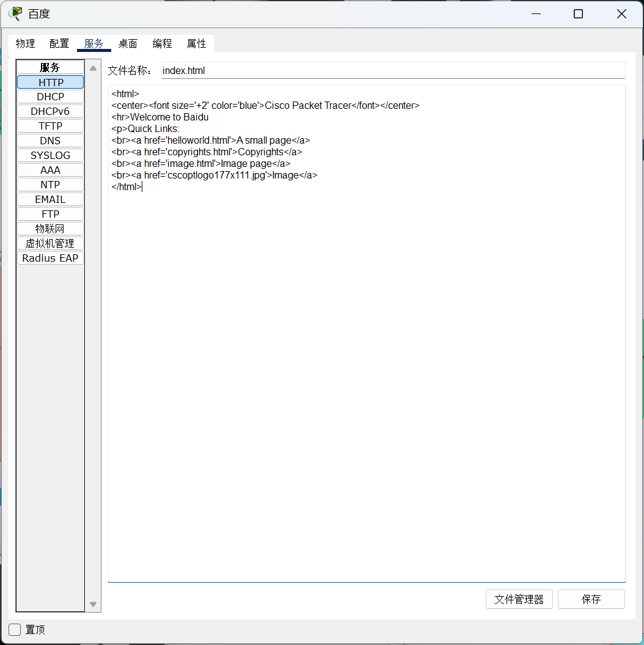
Task: Maximize the 百度 window
Action: [x=578, y=13]
